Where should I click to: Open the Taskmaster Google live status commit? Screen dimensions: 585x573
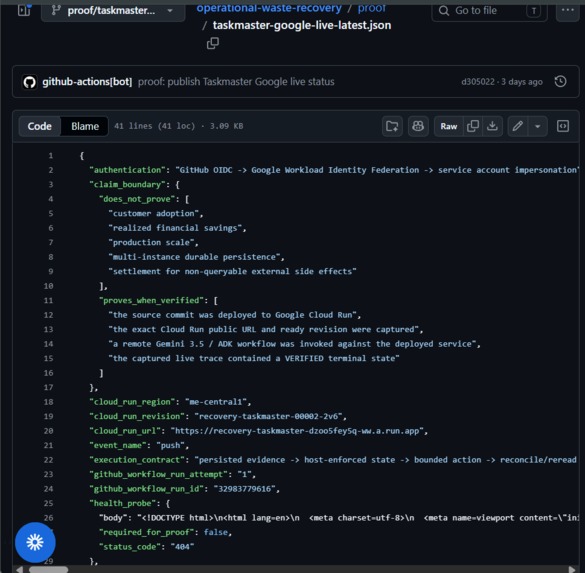(x=236, y=82)
